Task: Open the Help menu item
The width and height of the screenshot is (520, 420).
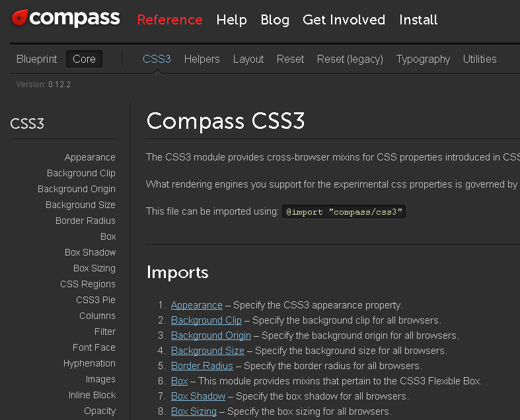Action: point(231,20)
